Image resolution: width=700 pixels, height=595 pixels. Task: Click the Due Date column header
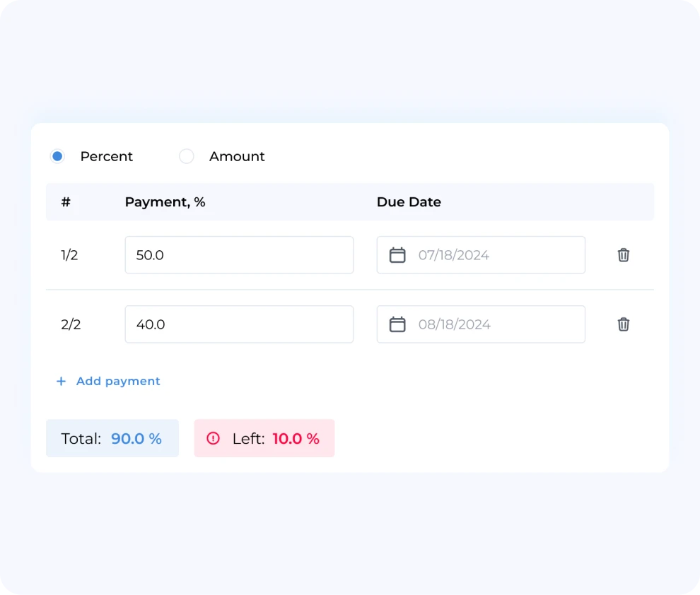coord(409,202)
